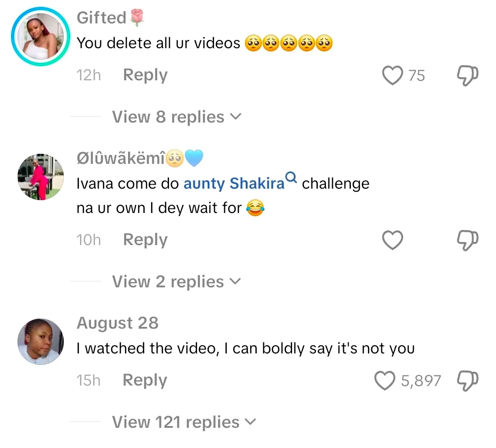Like Øluwakemi's Shakira challenge comment
This screenshot has height=448, width=496.
coord(393,240)
